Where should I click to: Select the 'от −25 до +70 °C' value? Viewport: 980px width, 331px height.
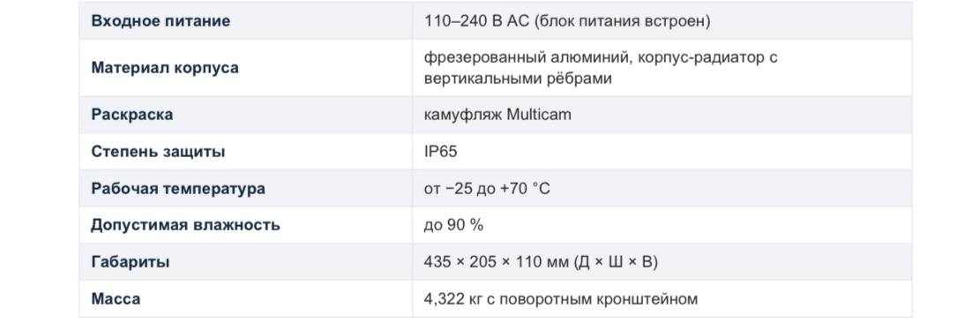(x=487, y=188)
